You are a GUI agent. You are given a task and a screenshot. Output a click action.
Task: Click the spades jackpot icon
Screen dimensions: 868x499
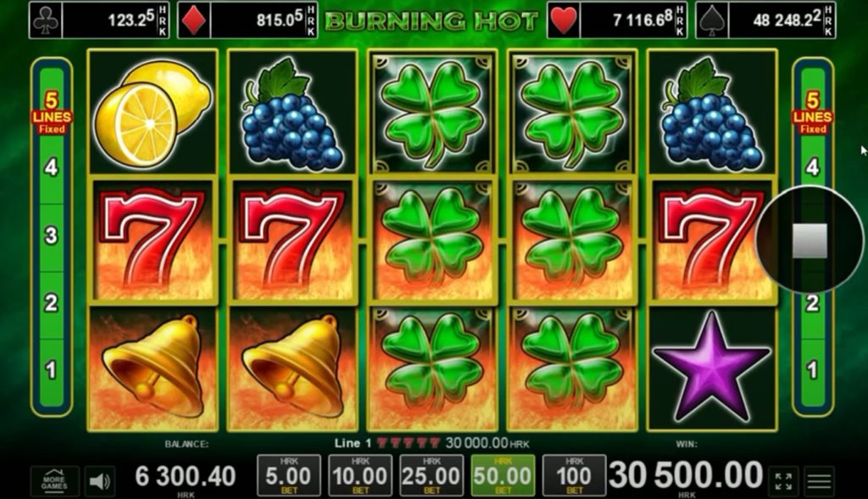712,21
